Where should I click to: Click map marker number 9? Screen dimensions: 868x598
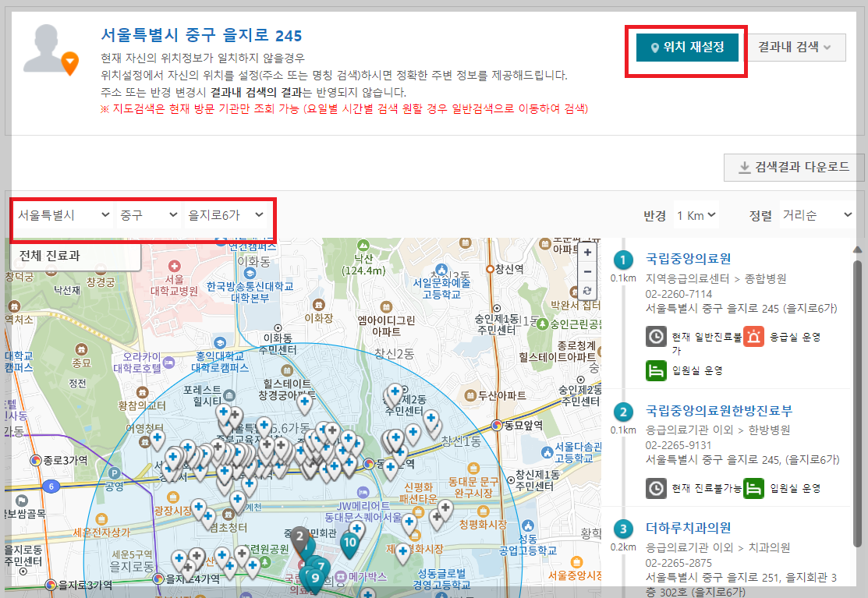[315, 579]
